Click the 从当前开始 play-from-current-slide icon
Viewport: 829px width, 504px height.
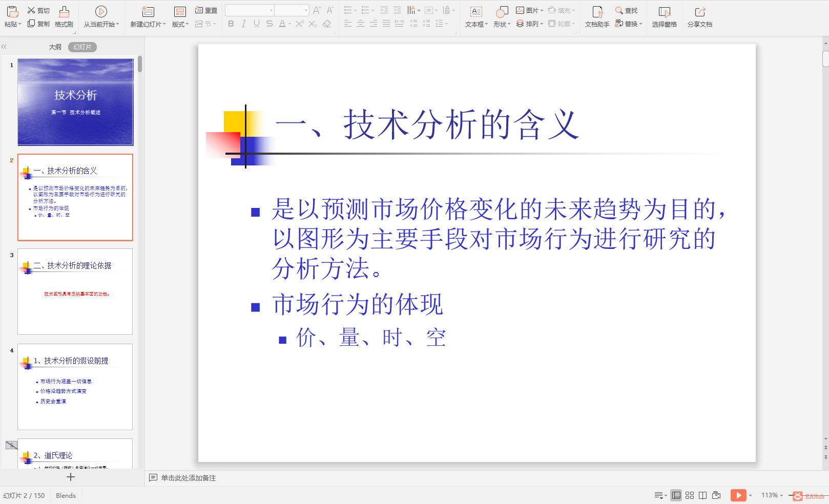click(101, 11)
